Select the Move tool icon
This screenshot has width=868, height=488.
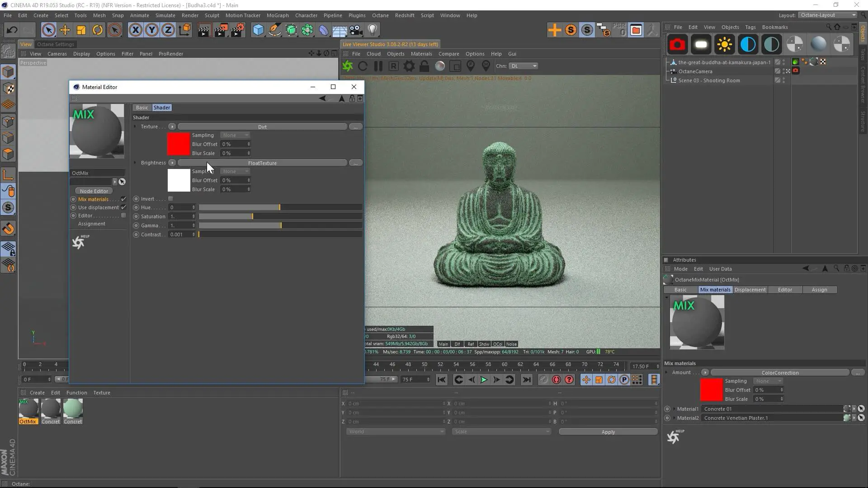[x=65, y=30]
